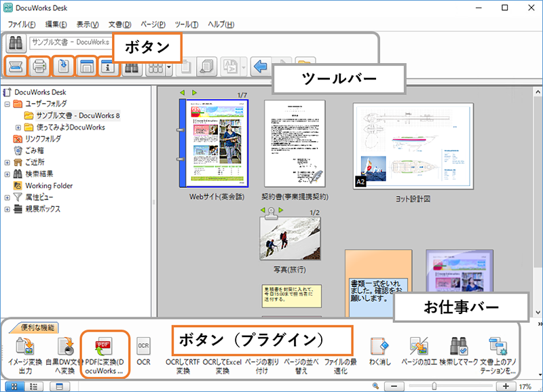This screenshot has height=392, width=543.
Task: Select the ヨット設計図 document thumbnail
Action: point(413,146)
